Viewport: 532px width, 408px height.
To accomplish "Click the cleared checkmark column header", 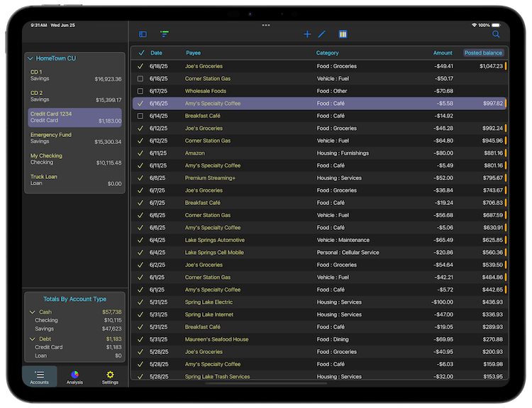I will click(x=140, y=53).
